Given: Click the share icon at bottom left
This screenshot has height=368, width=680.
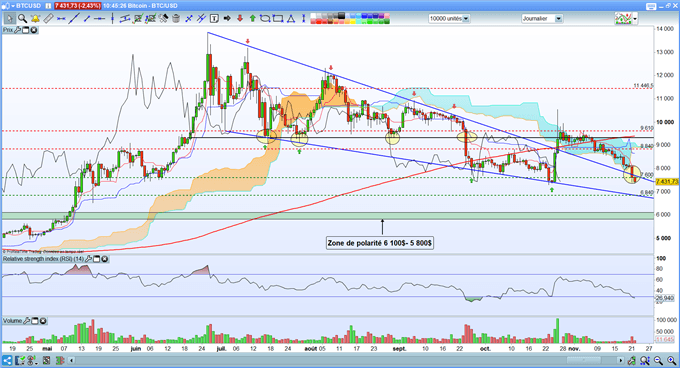Looking at the screenshot, I should pos(7,360).
